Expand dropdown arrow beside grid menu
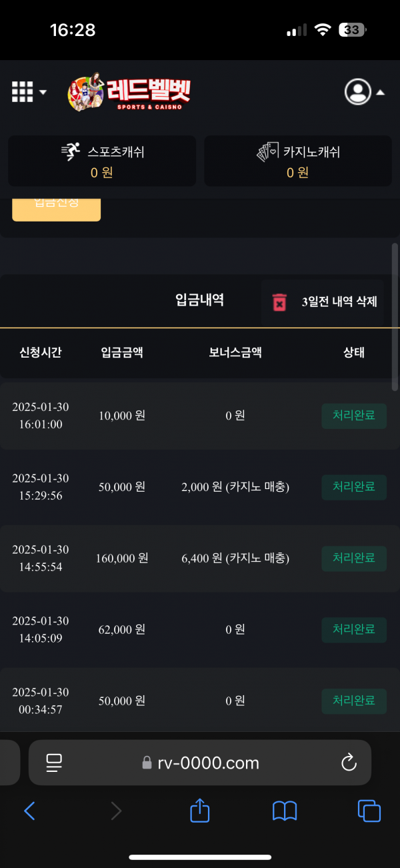Screen dimensions: 400x868 click(x=43, y=92)
